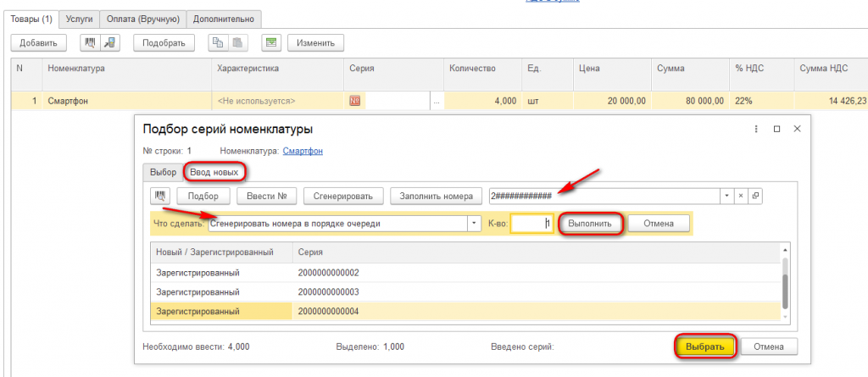Image resolution: width=868 pixels, height=377 pixels.
Task: Expand the number template dropdown arrow
Action: pyautogui.click(x=726, y=196)
